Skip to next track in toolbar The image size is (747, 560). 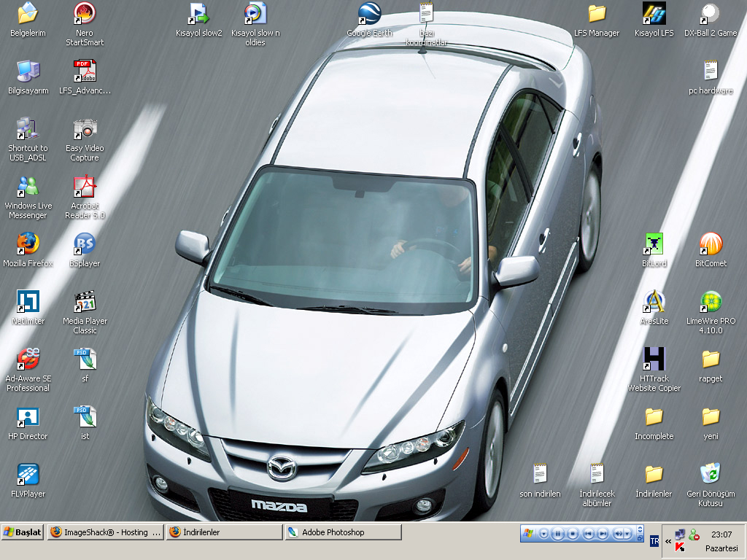603,534
